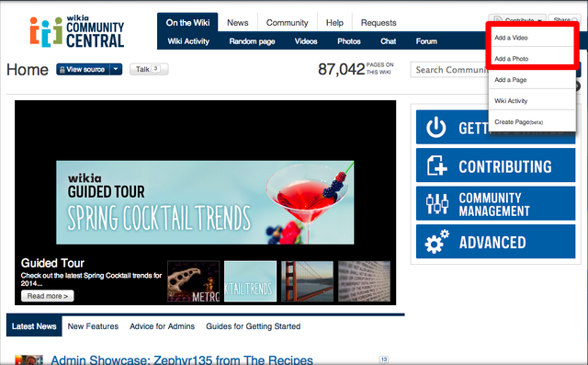Open the Videos navigation link
This screenshot has width=588, height=365.
[x=306, y=41]
